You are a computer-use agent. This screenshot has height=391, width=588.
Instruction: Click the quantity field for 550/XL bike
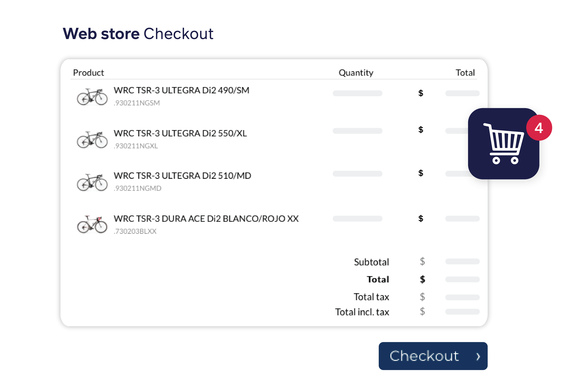click(357, 131)
